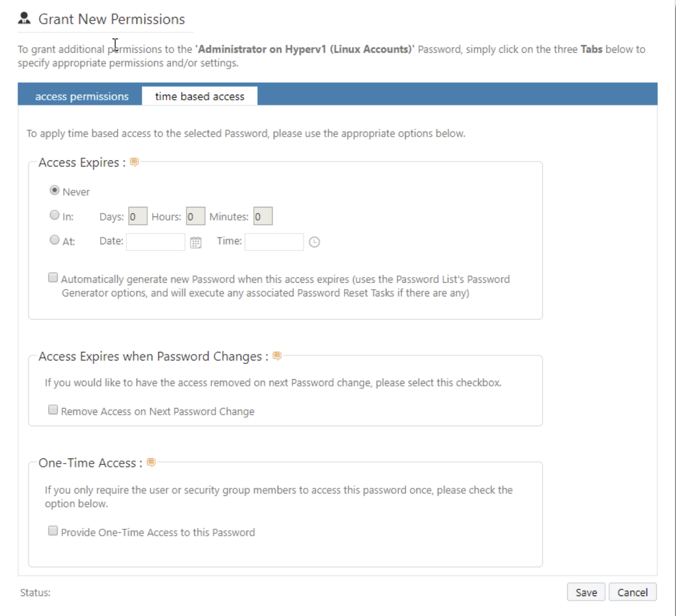This screenshot has width=676, height=616.
Task: Select the In: relative expiry radio button
Action: point(54,214)
